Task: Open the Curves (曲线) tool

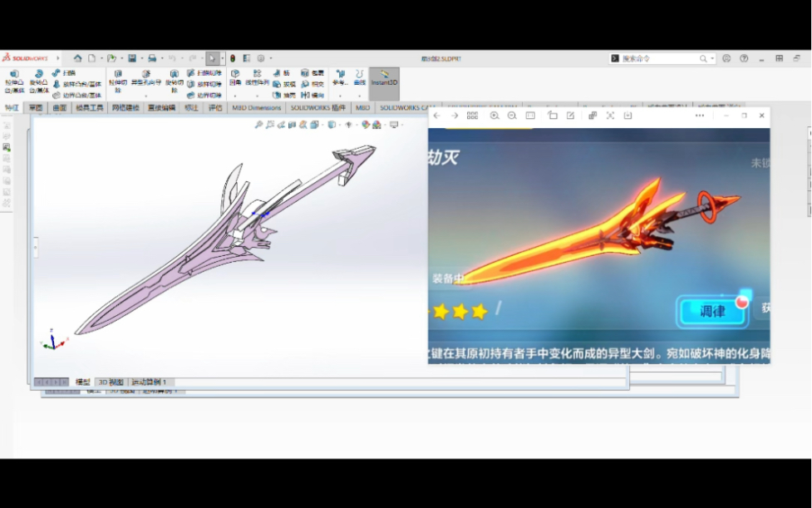Action: click(359, 77)
